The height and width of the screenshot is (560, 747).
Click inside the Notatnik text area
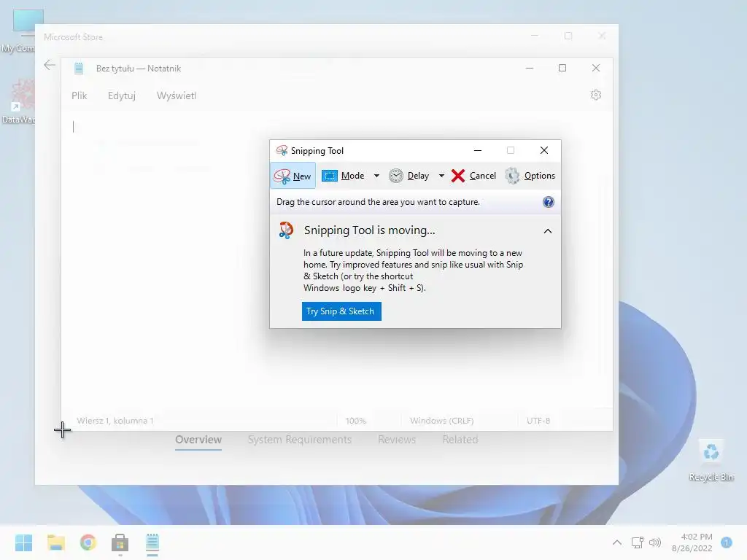click(336, 260)
